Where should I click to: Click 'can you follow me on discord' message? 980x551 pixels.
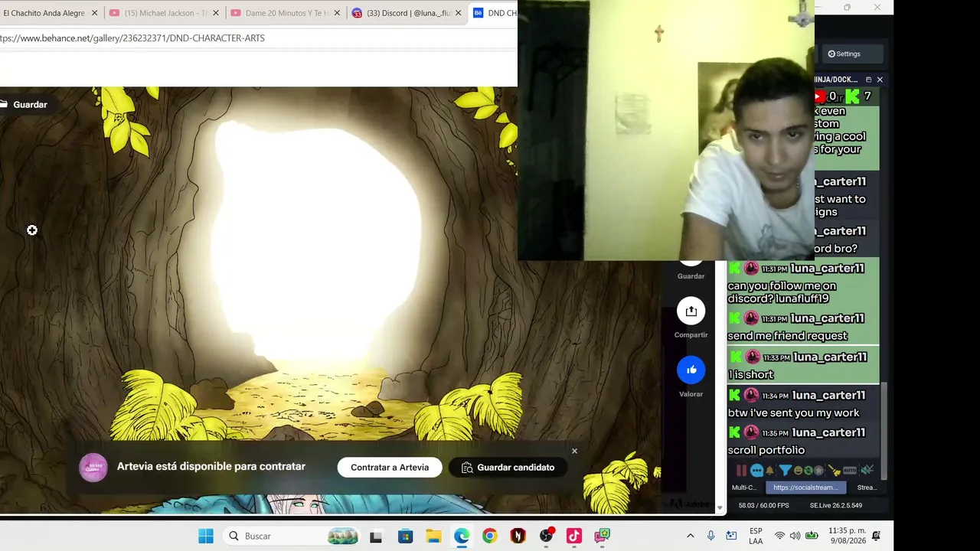pos(782,292)
